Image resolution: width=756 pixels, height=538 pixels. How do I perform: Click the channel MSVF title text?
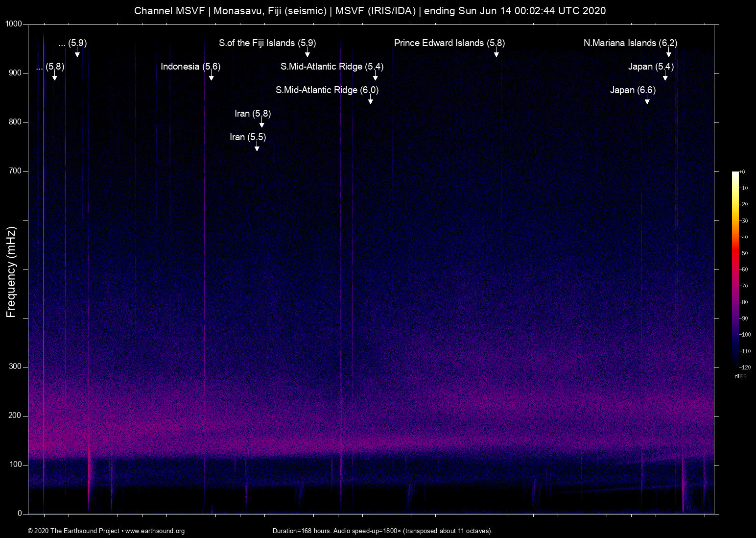[370, 11]
